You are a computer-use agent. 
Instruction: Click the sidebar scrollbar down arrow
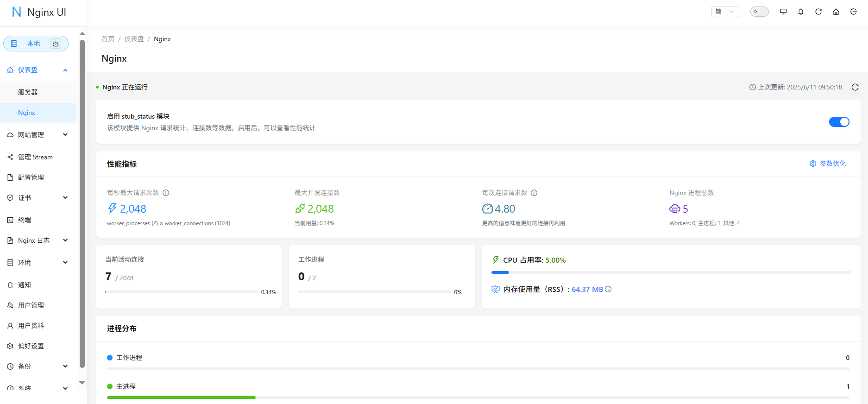(82, 383)
